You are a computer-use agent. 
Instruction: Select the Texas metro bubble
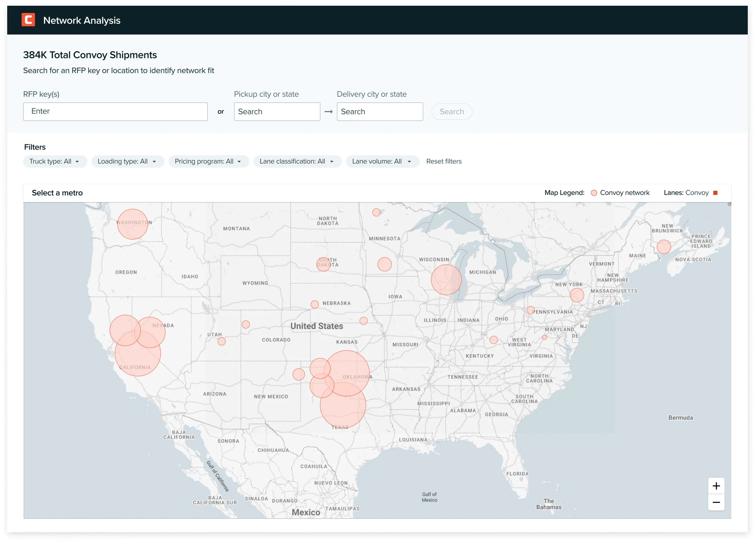tap(343, 409)
